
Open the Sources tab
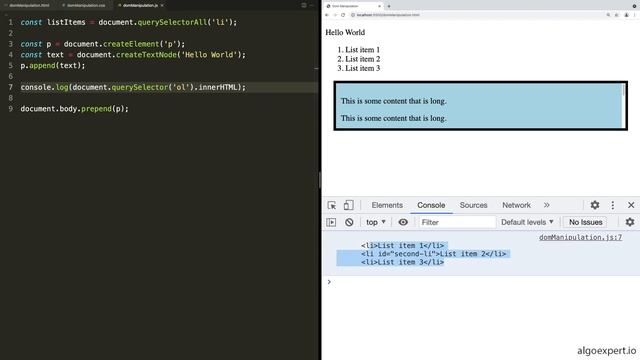[x=473, y=205]
